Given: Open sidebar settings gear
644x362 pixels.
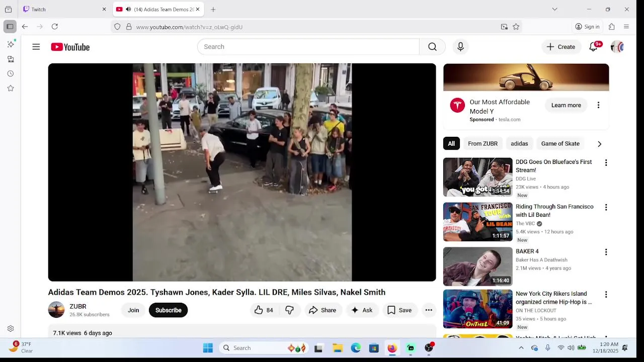Looking at the screenshot, I should 11,328.
